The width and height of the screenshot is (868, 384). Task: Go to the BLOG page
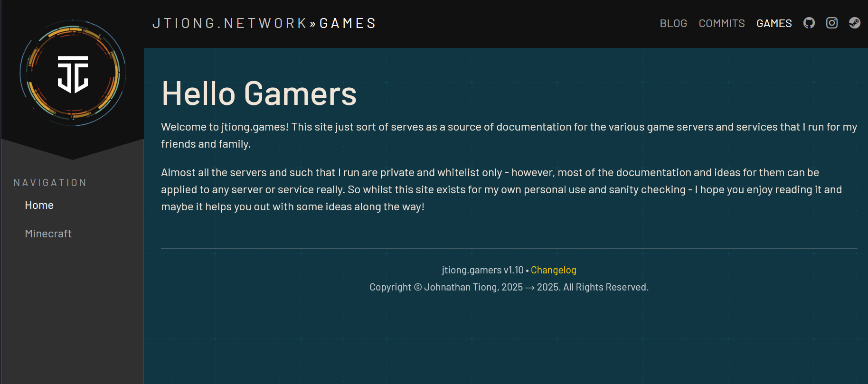coord(673,23)
